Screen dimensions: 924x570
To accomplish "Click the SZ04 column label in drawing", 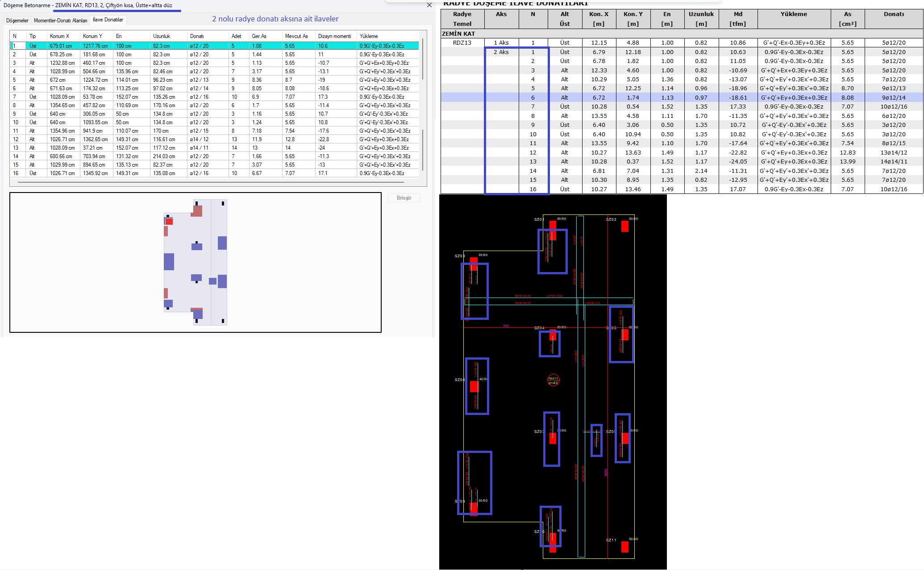I will 539,328.
